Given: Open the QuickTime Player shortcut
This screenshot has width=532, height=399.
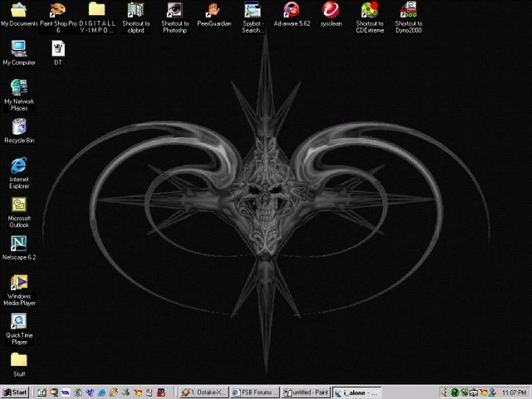Looking at the screenshot, I should [x=19, y=329].
